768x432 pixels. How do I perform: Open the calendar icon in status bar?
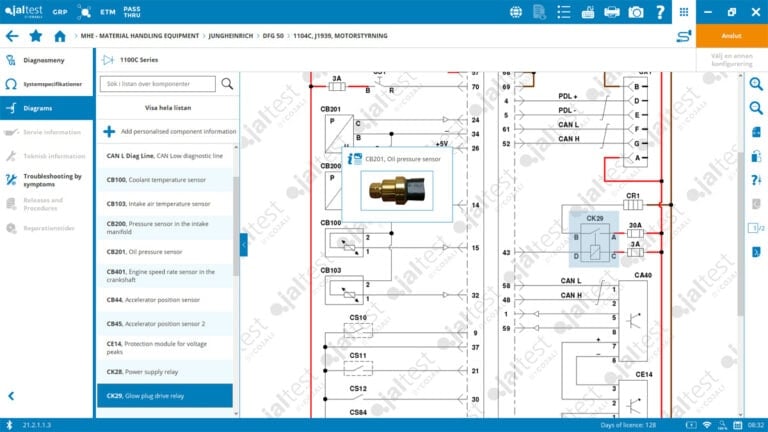(738, 425)
